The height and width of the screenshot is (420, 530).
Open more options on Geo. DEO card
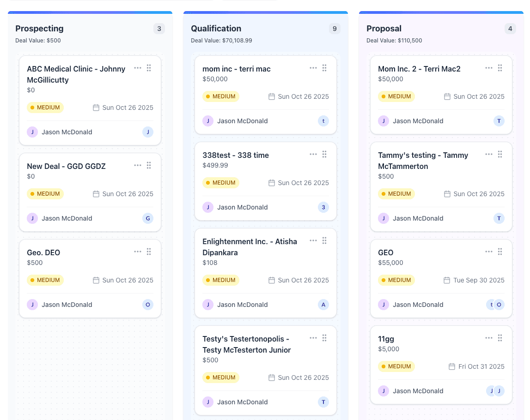(138, 252)
